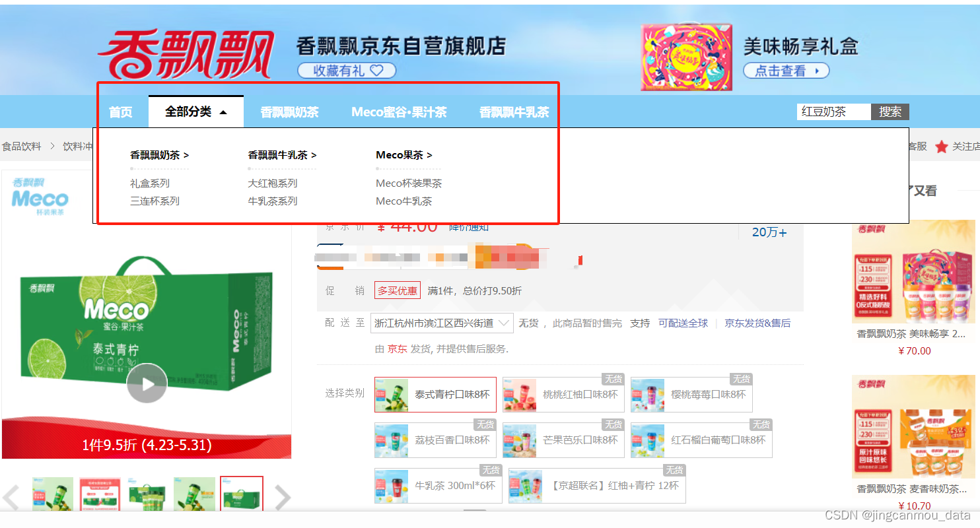
Task: Select 牛乳茶系列 submenu item
Action: point(273,201)
